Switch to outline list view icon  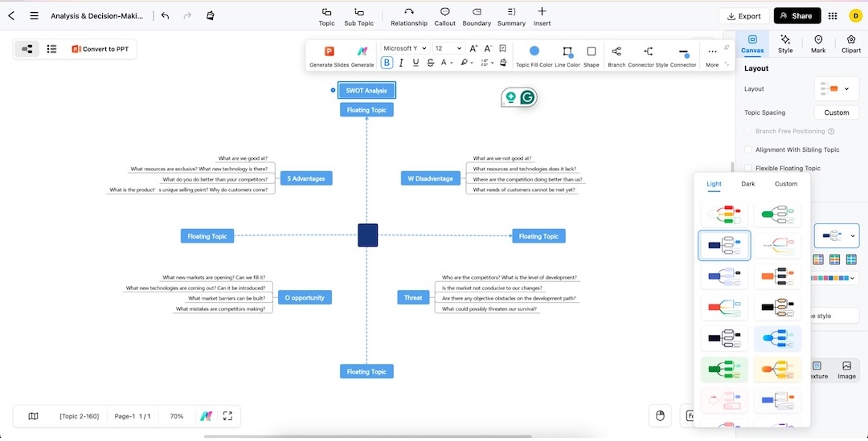(51, 49)
